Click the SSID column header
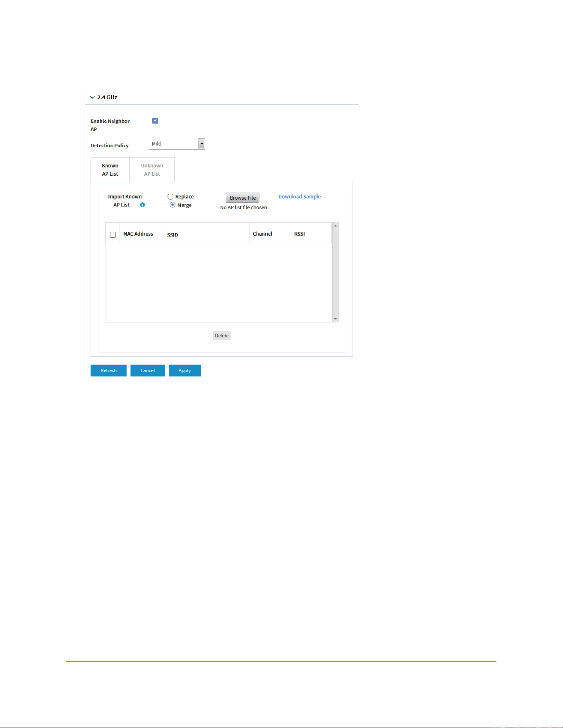Image resolution: width=563 pixels, height=728 pixels. coord(172,235)
